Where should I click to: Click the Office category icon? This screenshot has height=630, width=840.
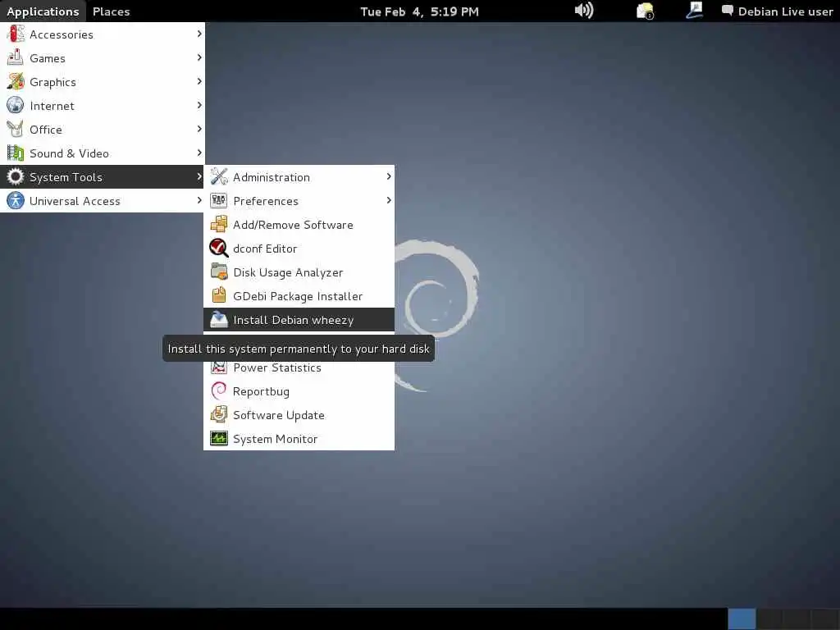point(16,129)
